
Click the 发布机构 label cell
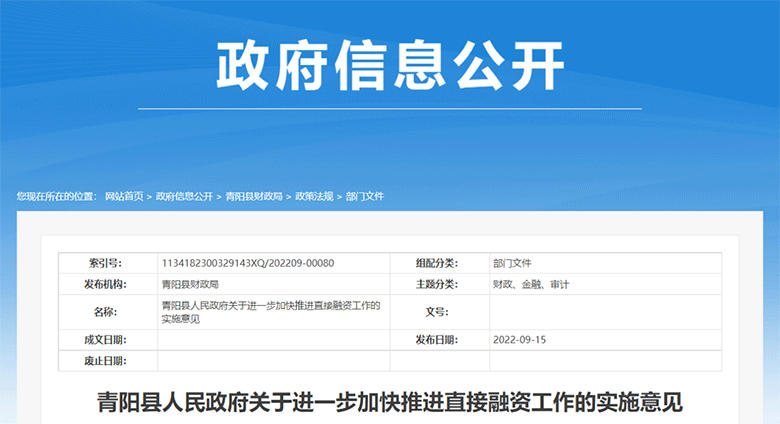coord(104,284)
